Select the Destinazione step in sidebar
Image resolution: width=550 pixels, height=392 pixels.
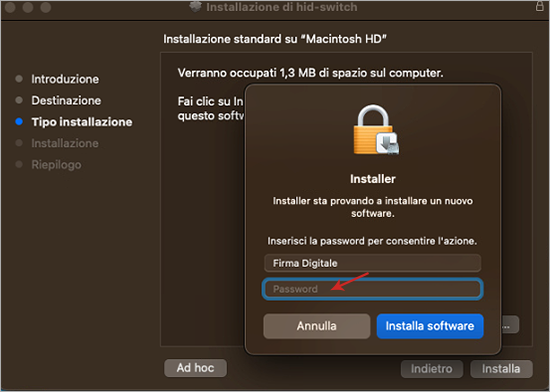coord(66,101)
